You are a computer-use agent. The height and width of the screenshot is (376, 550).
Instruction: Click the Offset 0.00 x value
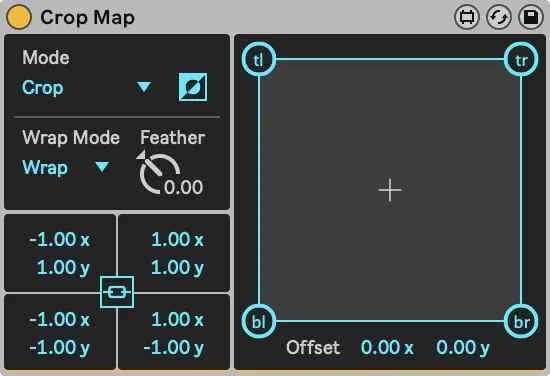(x=387, y=348)
